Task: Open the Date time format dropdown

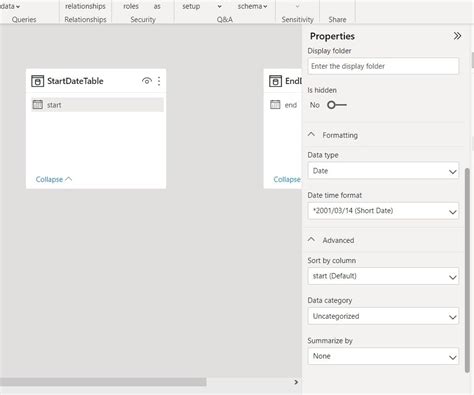Action: 383,211
